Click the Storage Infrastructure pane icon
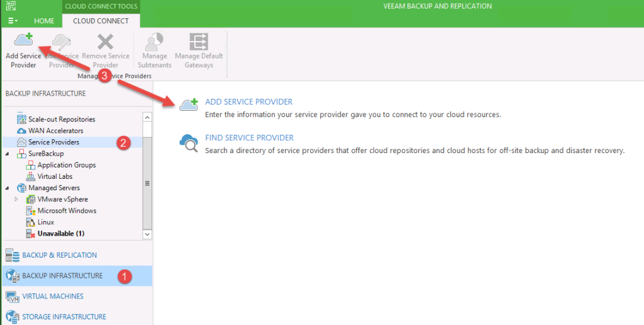 [x=13, y=317]
